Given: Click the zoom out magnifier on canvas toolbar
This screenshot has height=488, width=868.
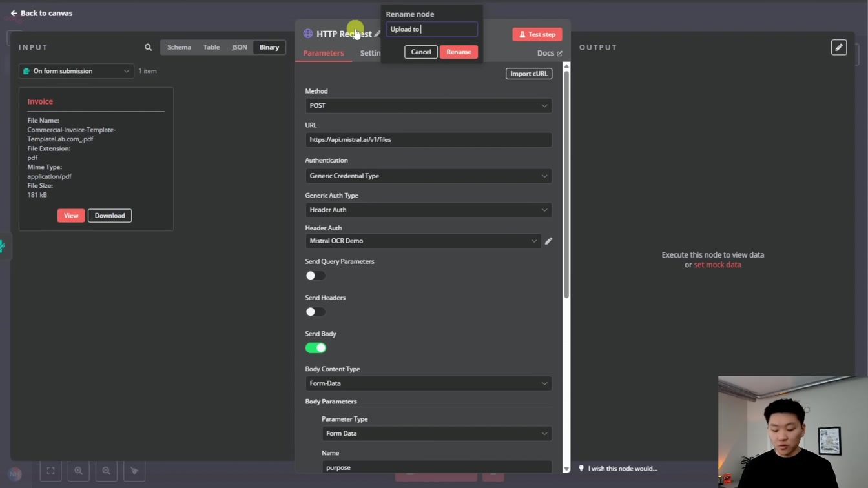Looking at the screenshot, I should coord(107,471).
